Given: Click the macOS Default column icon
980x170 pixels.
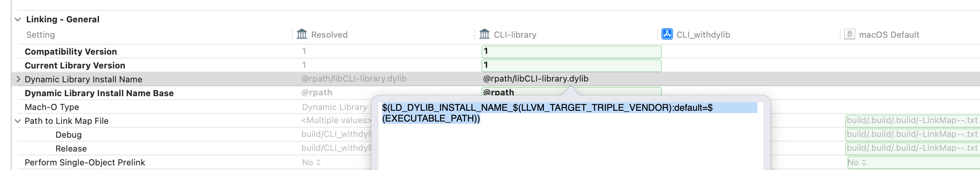Looking at the screenshot, I should pos(849,34).
